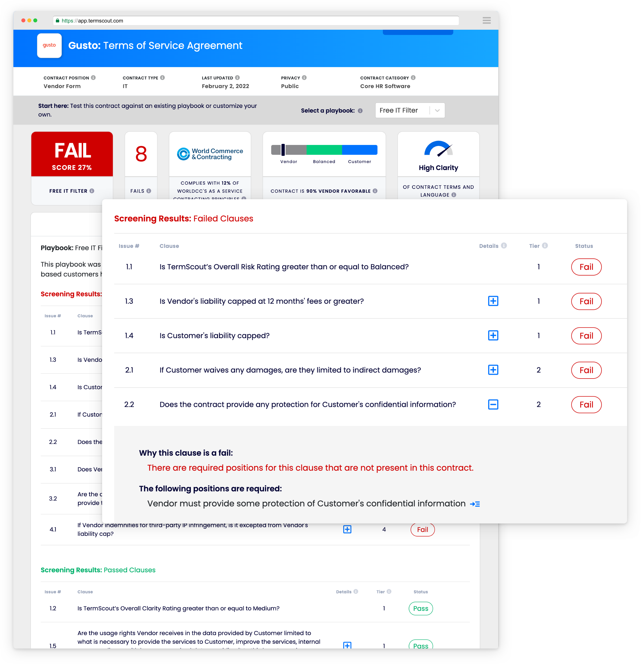Click the vendor-balanced-customer favorability slider marker
644x664 pixels.
[283, 149]
